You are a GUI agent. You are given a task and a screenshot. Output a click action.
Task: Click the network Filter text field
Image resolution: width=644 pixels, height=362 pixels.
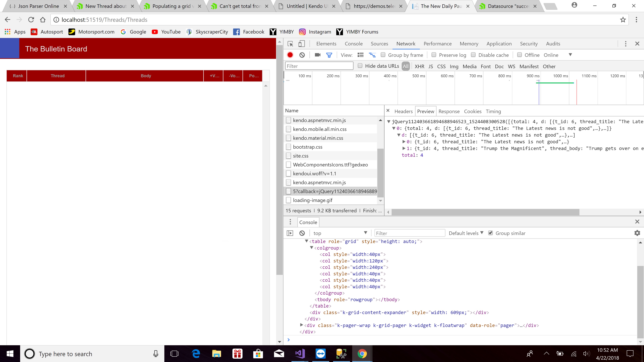coord(319,66)
